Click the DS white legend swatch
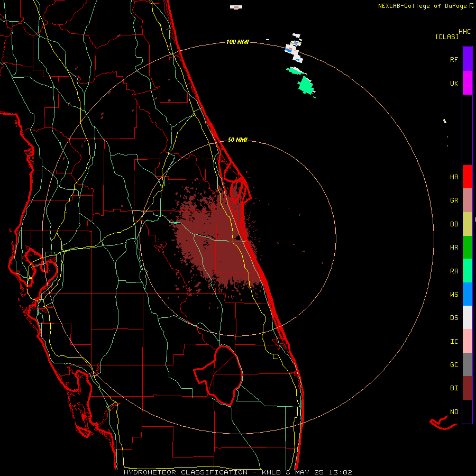Image resolution: width=476 pixels, height=476 pixels. click(x=467, y=317)
